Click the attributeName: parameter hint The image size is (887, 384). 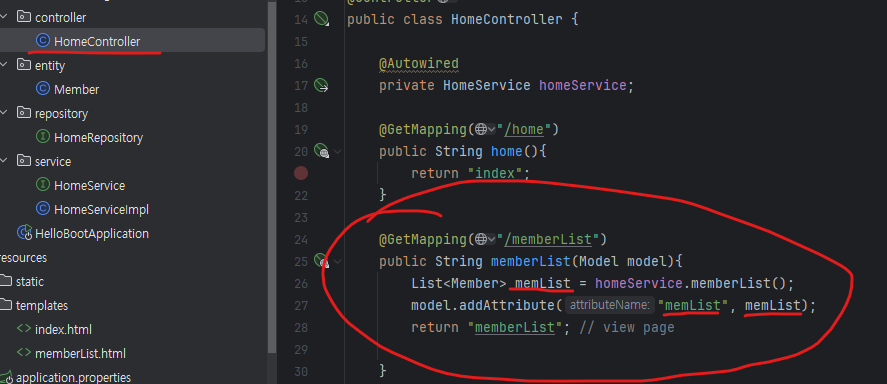coord(609,305)
